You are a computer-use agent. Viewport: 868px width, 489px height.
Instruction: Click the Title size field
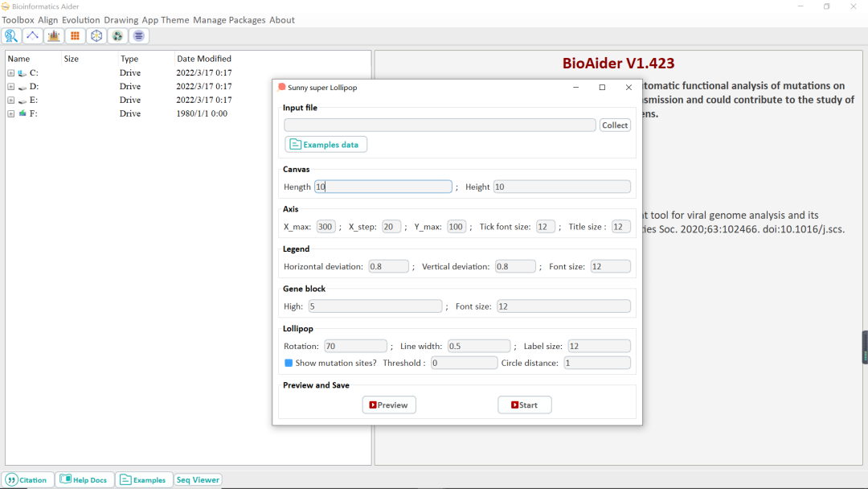pyautogui.click(x=620, y=227)
